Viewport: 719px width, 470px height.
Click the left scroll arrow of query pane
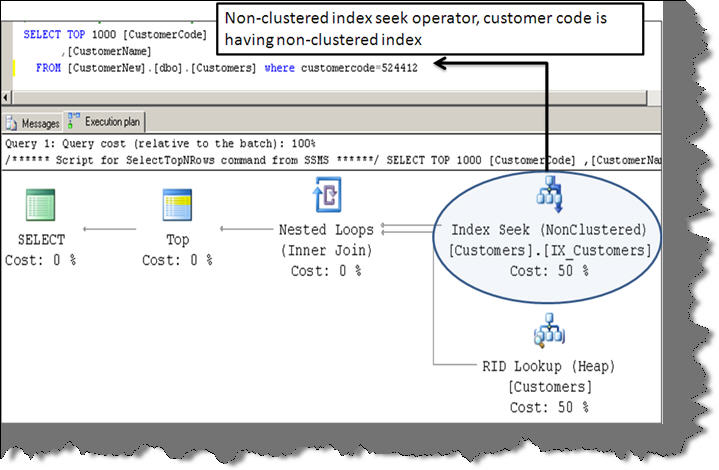pos(6,98)
